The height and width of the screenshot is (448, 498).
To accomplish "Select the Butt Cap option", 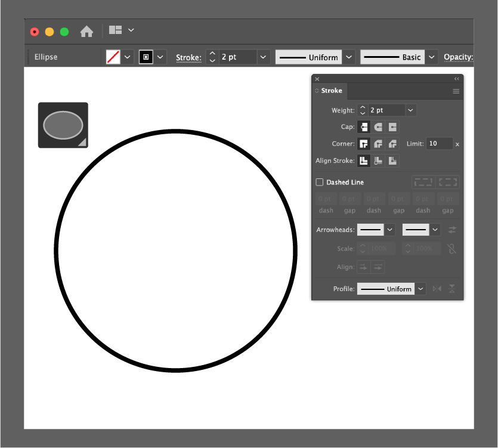I will pos(364,127).
